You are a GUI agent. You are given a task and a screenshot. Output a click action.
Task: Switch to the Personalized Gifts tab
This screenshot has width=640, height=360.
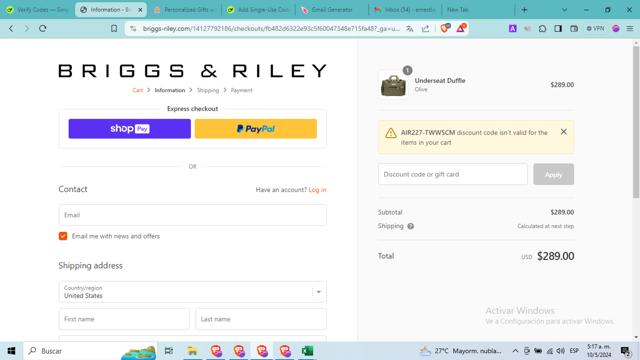(x=184, y=10)
